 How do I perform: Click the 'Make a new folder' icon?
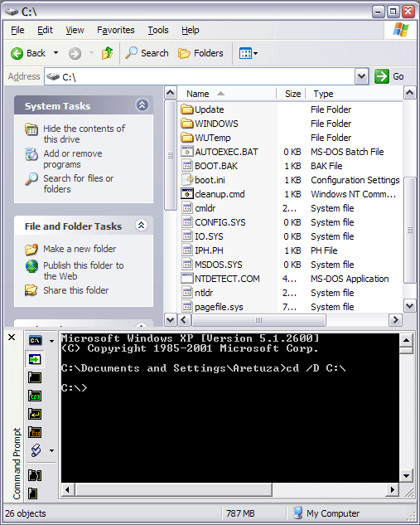point(31,249)
